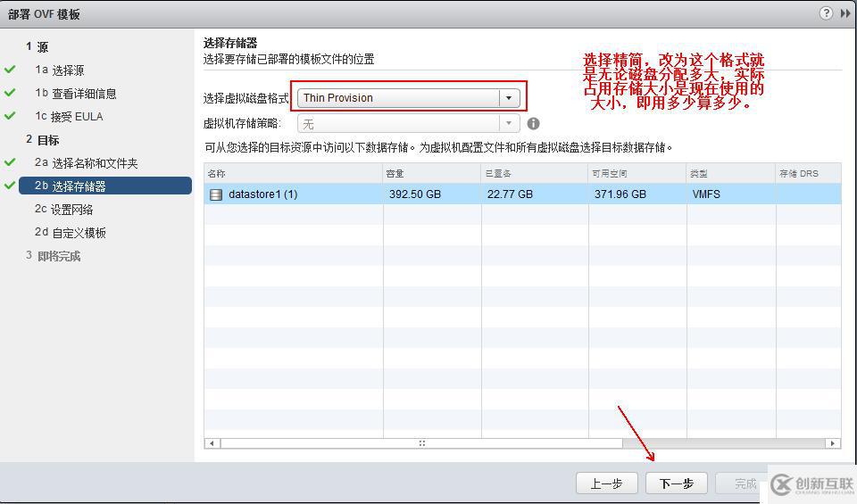Sort by 容量 column header
Screen dimensions: 857x504
tap(432, 173)
